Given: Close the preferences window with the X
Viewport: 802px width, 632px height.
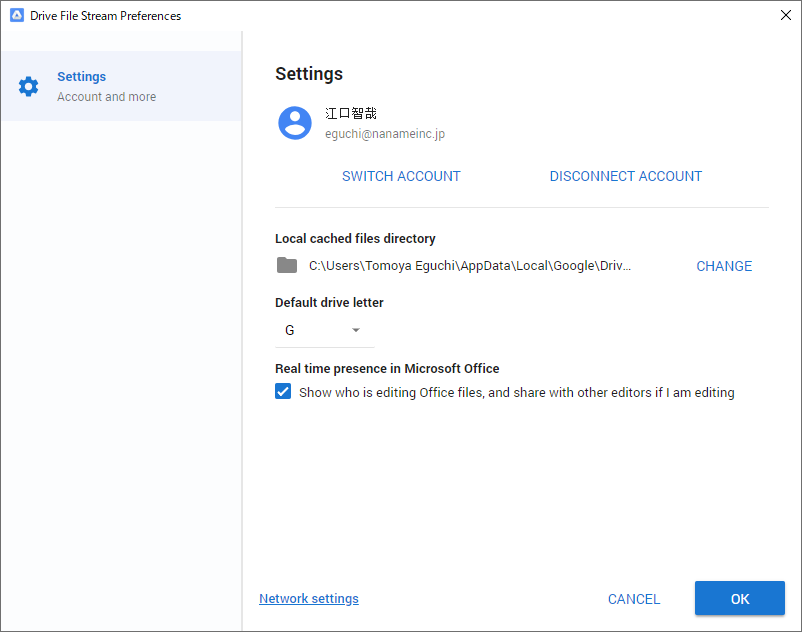Looking at the screenshot, I should pyautogui.click(x=786, y=15).
